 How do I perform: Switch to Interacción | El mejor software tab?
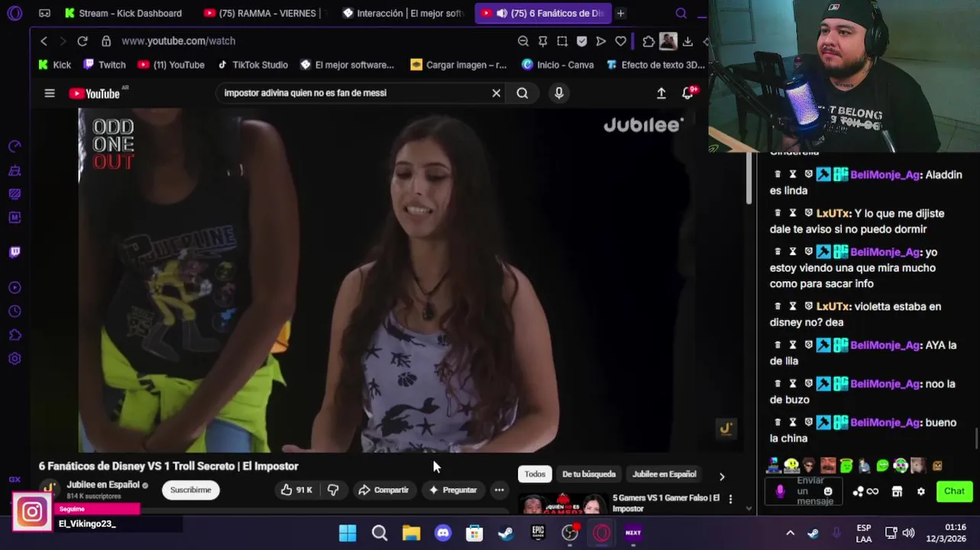click(x=403, y=13)
